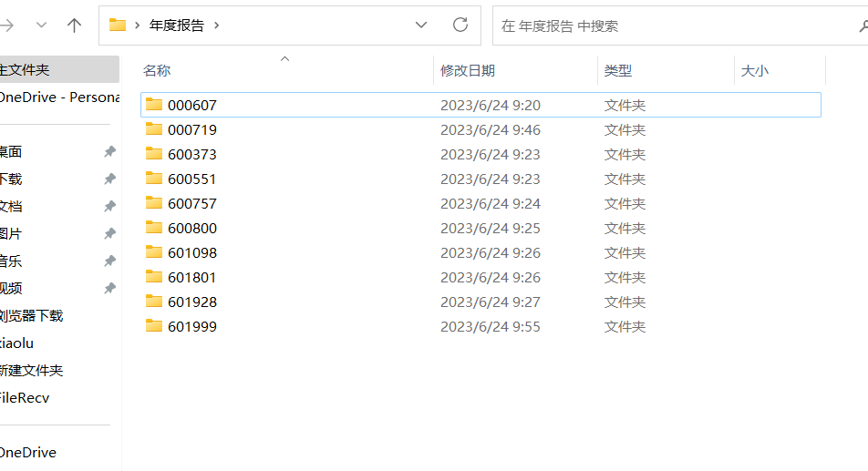This screenshot has height=471, width=868.
Task: Open 视频 quick access item
Action: tap(11, 288)
